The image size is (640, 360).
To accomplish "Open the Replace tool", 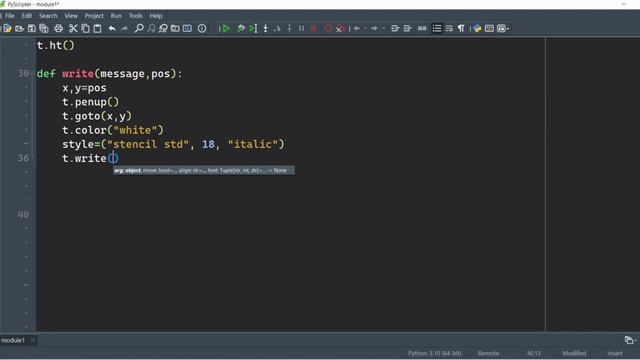I will tap(163, 29).
